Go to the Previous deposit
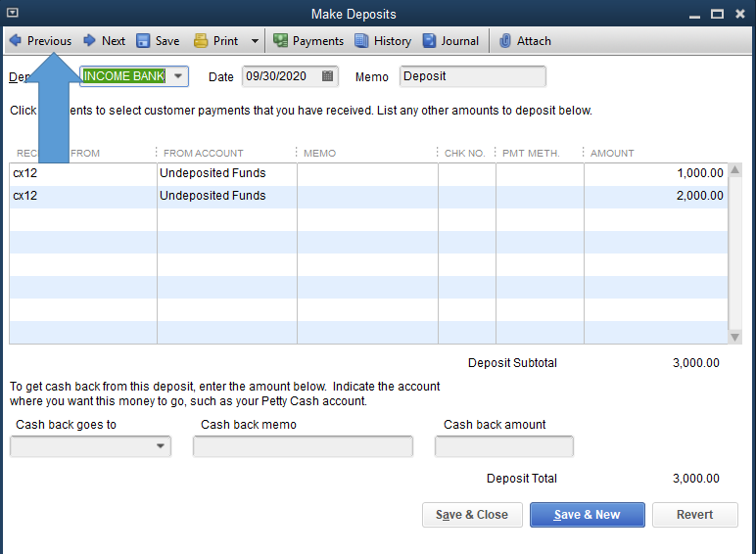 [x=40, y=41]
